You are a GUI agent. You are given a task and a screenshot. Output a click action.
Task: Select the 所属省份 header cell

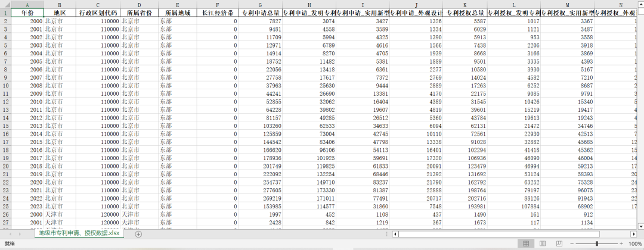(x=139, y=12)
